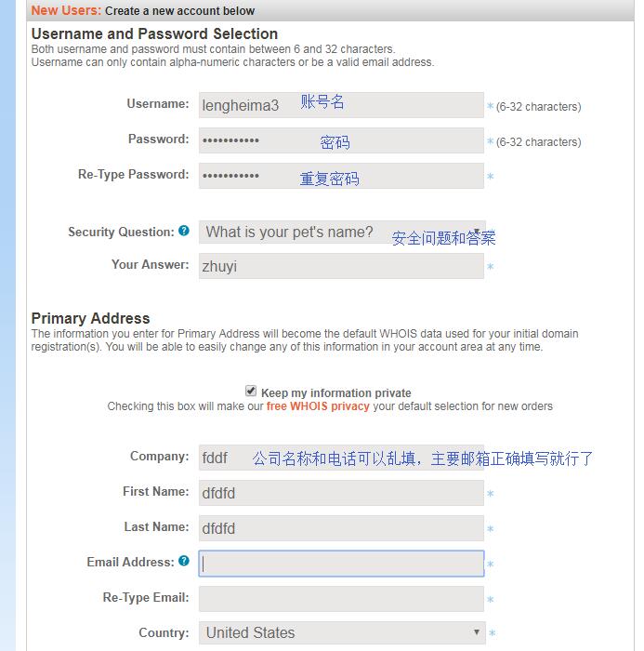644x651 pixels.
Task: Click the Username and Password Selection heading
Action: pyautogui.click(x=154, y=33)
